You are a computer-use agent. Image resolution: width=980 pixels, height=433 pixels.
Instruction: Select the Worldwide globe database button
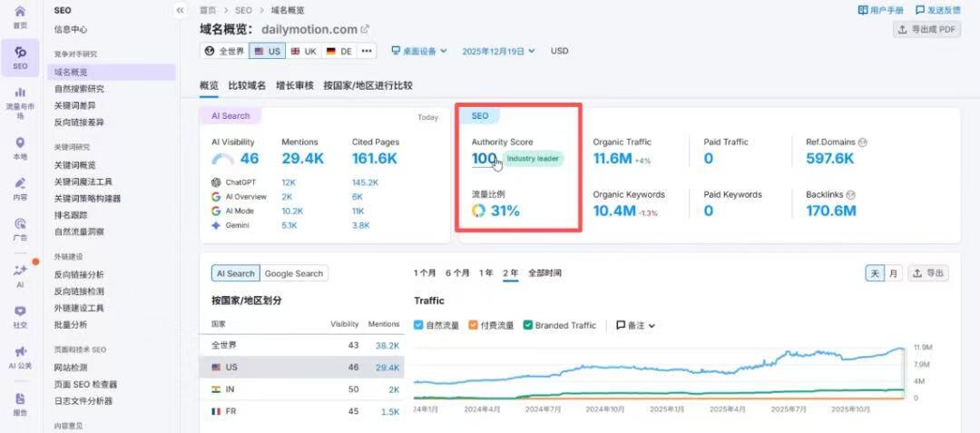click(x=224, y=51)
